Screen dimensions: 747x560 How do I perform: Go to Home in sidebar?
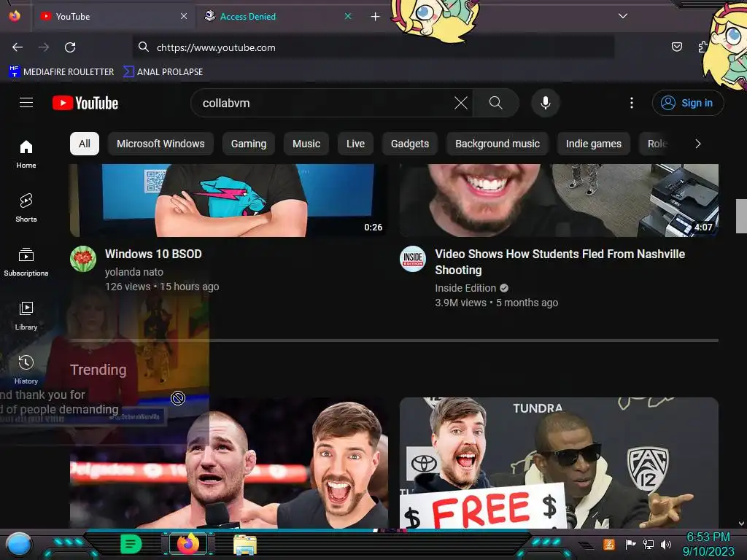tap(26, 155)
